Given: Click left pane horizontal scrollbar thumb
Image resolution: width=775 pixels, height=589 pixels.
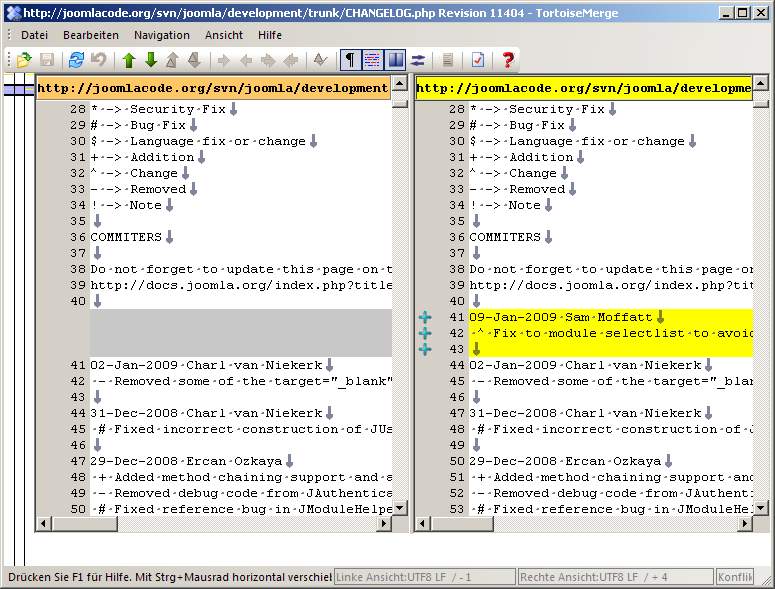Looking at the screenshot, I should coord(85,523).
